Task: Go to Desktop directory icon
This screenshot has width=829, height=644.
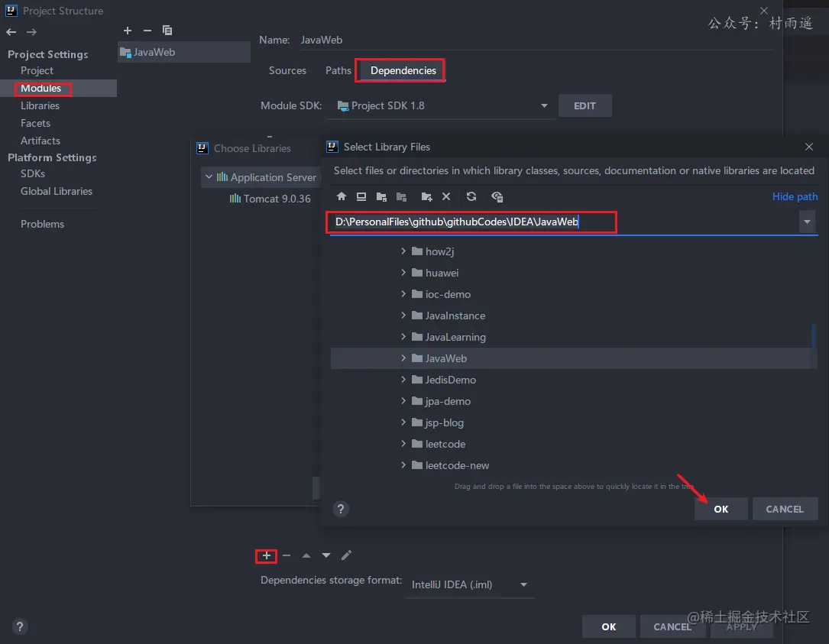Action: point(361,196)
